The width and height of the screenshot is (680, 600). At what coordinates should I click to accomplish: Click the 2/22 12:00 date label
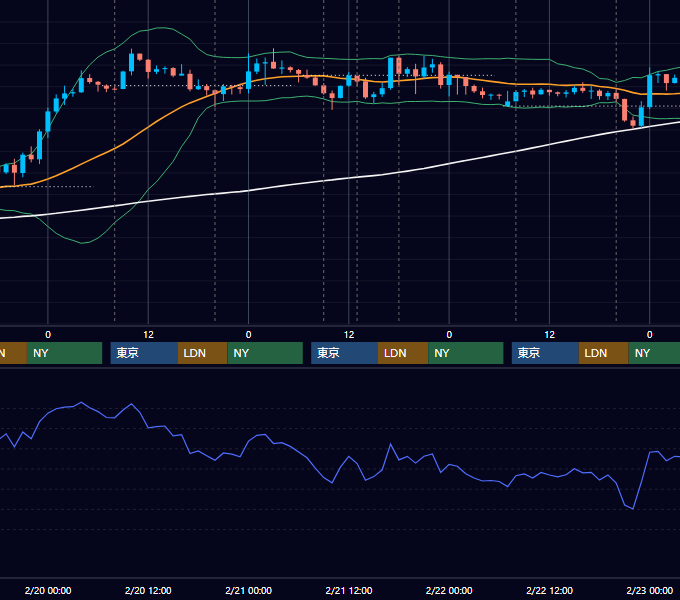pyautogui.click(x=549, y=590)
